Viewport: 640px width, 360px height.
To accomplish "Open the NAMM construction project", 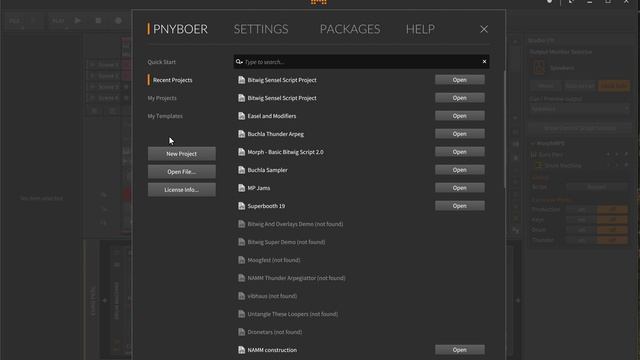I will click(460, 350).
